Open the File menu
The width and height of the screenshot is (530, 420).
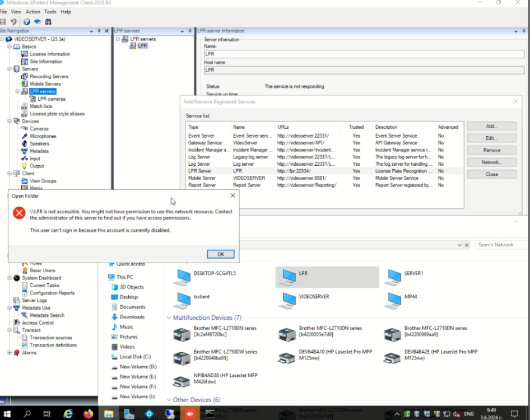click(x=3, y=12)
